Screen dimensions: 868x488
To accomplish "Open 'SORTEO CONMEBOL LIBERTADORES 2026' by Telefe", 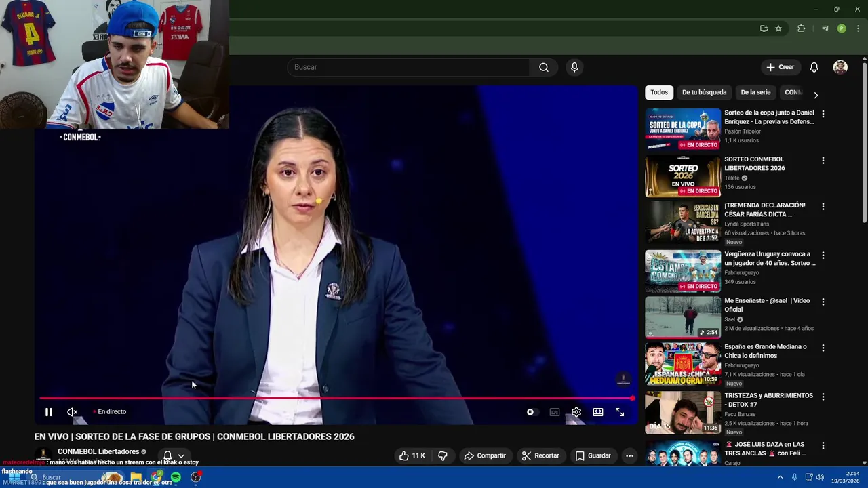I will [754, 163].
